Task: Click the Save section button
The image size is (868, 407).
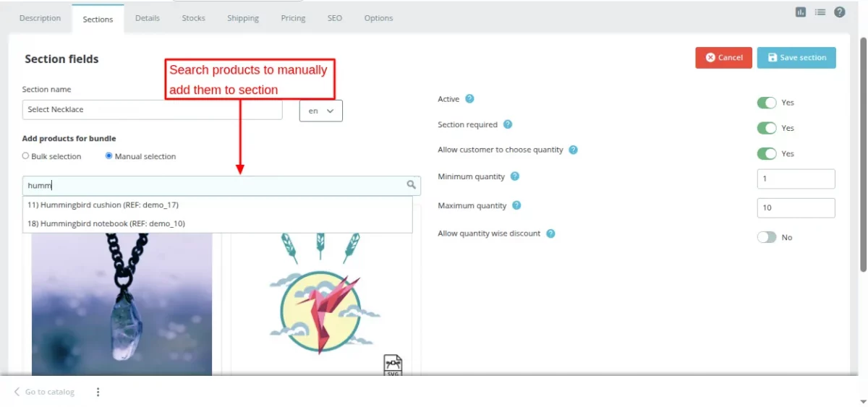Action: (796, 58)
